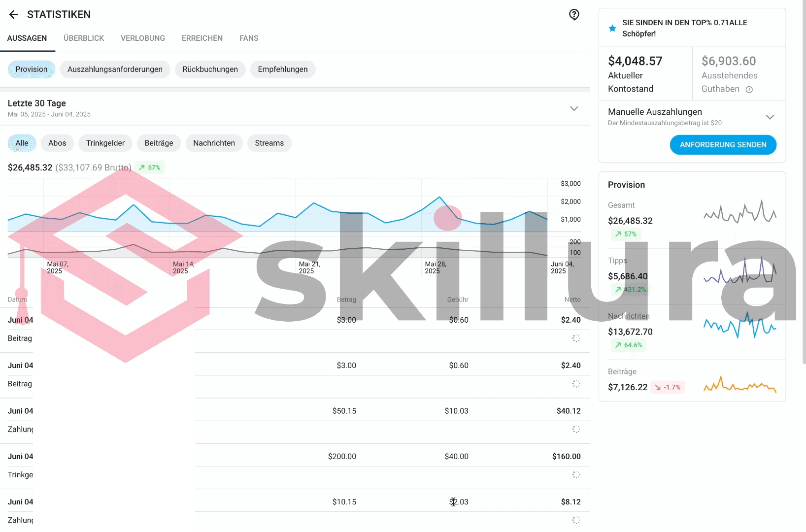The image size is (806, 532).
Task: Go back using the arrow beside STATISTIKEN
Action: click(14, 14)
